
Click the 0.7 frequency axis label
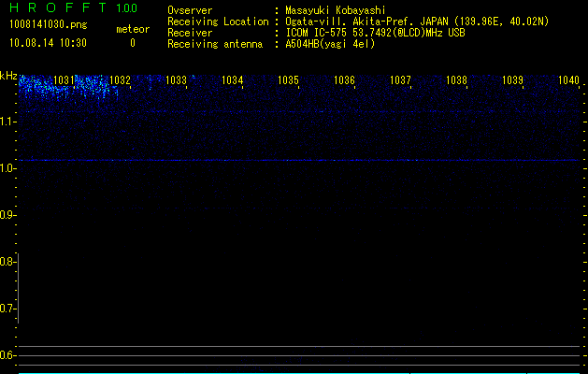(x=7, y=309)
